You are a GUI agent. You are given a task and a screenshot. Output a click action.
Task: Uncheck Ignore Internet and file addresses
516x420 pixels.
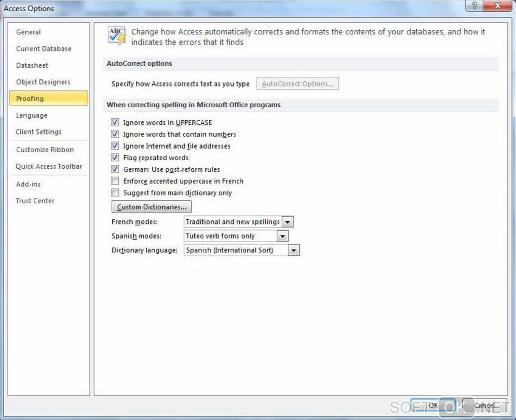pos(115,146)
